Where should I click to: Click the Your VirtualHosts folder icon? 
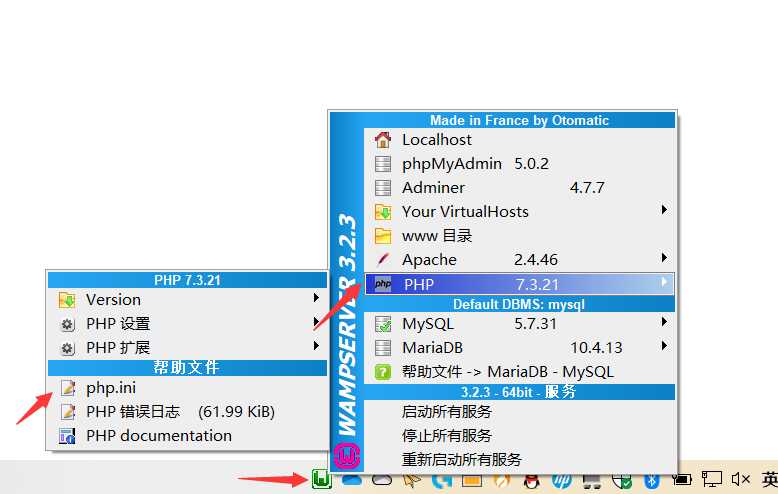(383, 212)
